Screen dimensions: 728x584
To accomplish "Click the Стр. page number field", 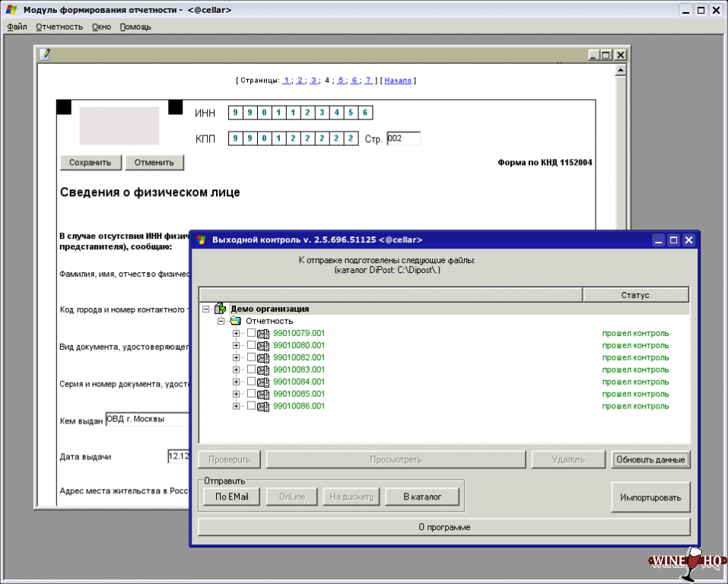I will click(403, 138).
